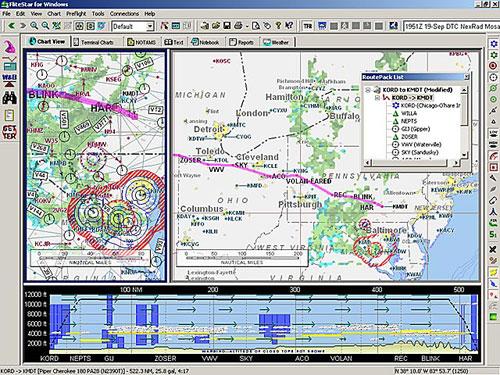Click the binoculars search icon

[9, 98]
